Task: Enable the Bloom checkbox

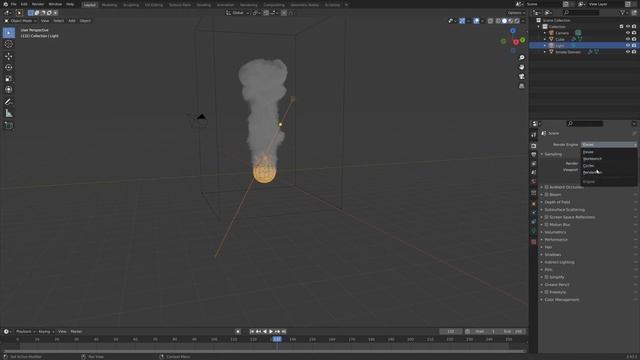Action: (x=547, y=195)
